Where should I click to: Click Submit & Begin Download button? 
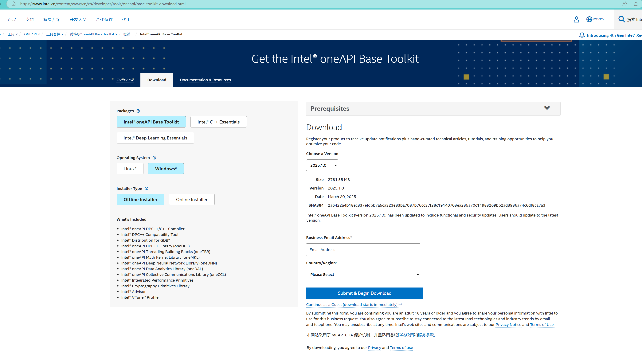point(364,293)
